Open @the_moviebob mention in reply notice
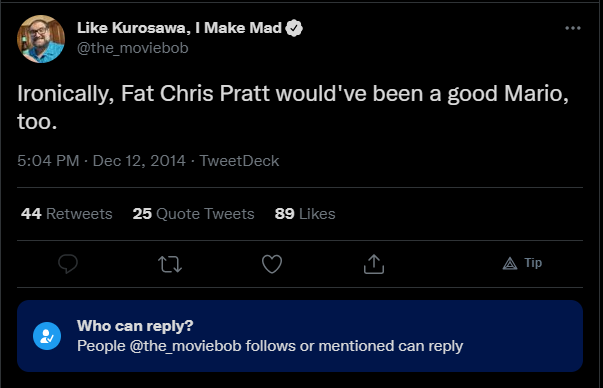603x388 pixels. click(x=185, y=346)
